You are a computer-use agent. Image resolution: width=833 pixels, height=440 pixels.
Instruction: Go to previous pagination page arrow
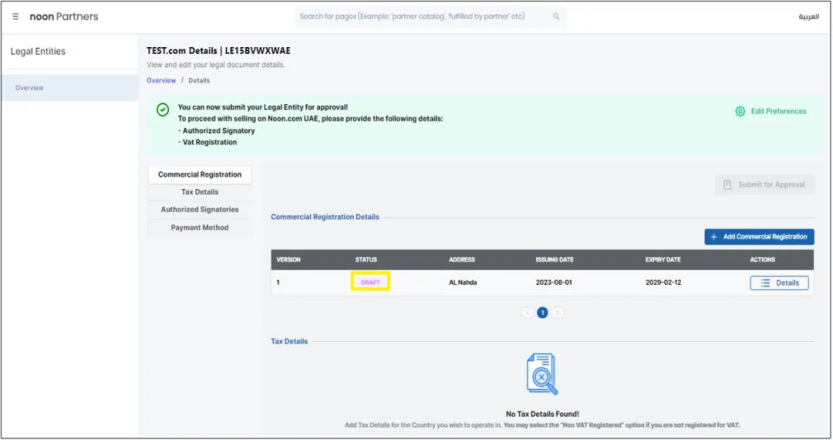pyautogui.click(x=527, y=313)
